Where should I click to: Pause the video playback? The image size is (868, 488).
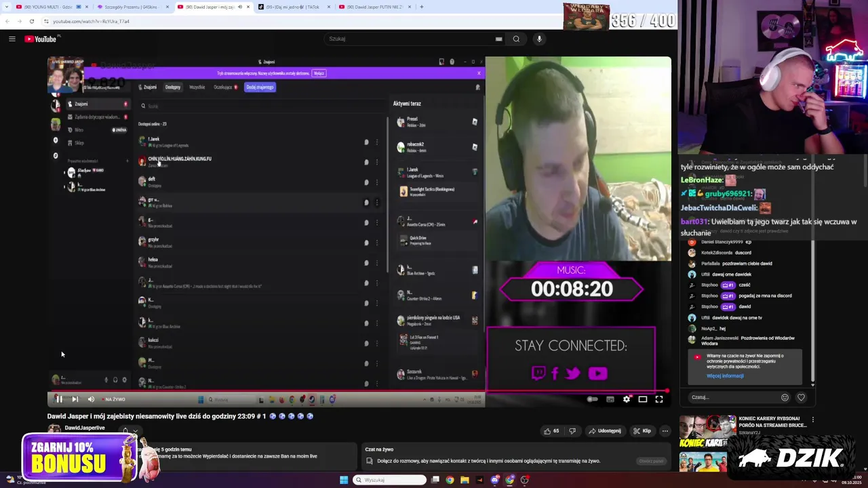[x=58, y=399]
